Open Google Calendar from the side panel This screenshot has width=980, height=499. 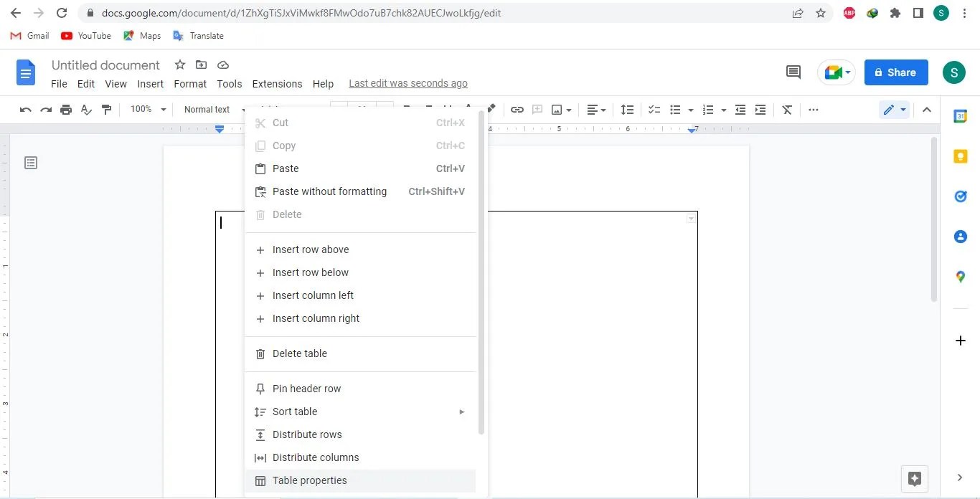pyautogui.click(x=961, y=116)
